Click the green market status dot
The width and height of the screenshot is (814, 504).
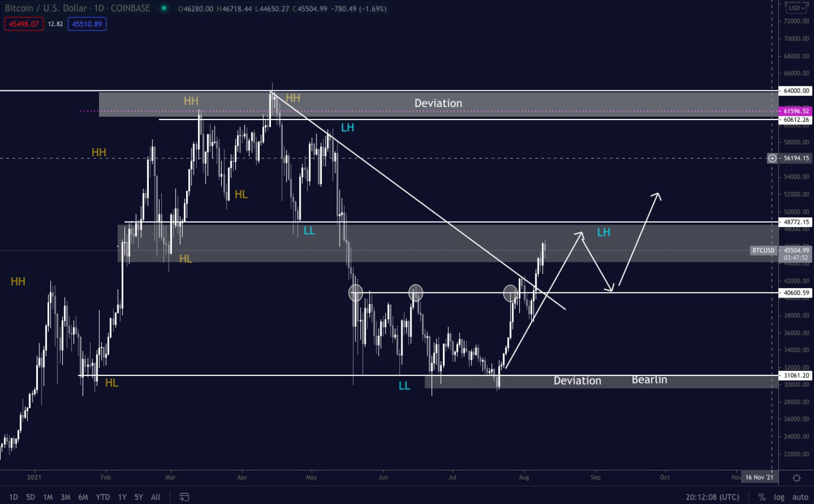(x=164, y=9)
